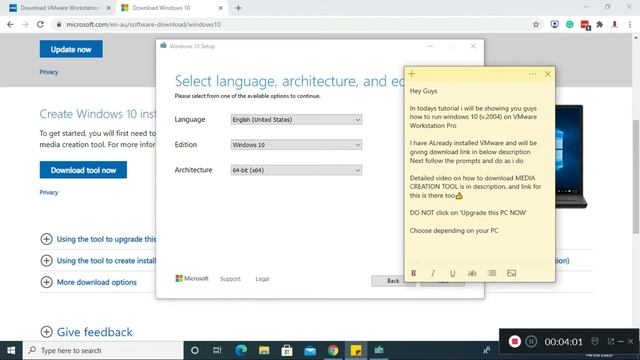Image resolution: width=640 pixels, height=360 pixels.
Task: Open Chrome three-dot menu
Action: coord(630,24)
